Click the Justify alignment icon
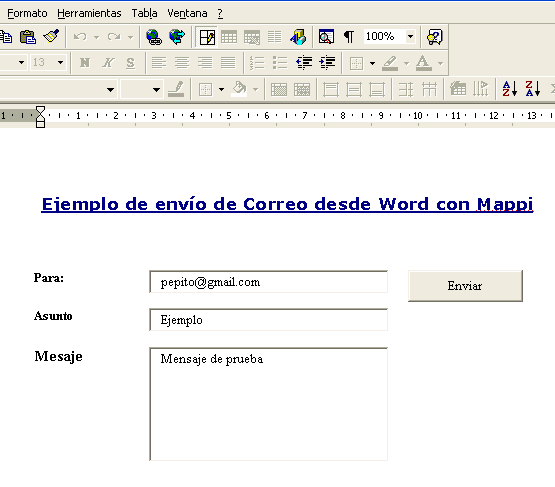The height and width of the screenshot is (487, 555). coord(228,63)
